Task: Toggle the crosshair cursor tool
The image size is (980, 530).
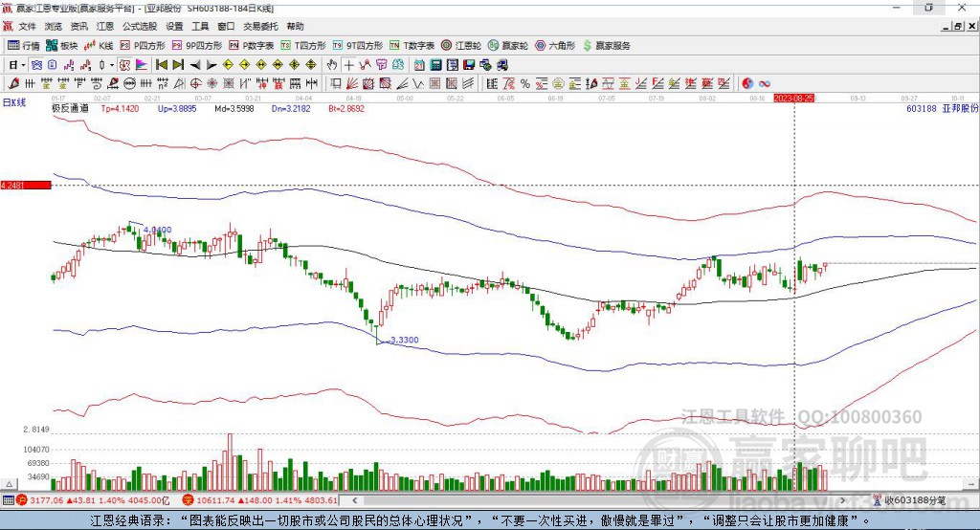Action: tap(348, 65)
